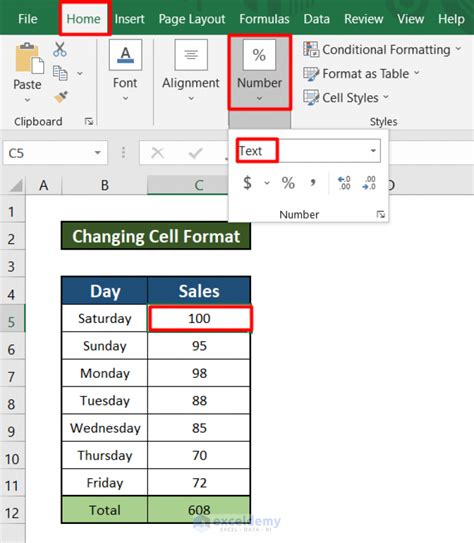Click the Copy icon in Clipboard
474x543 pixels.
[x=60, y=73]
